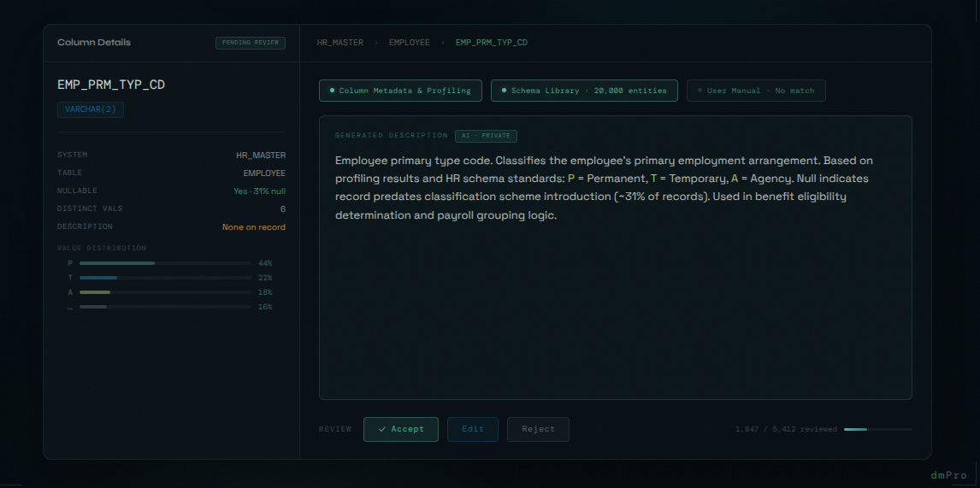Click the NULLABLE field label
The height and width of the screenshot is (488, 980).
coord(77,191)
